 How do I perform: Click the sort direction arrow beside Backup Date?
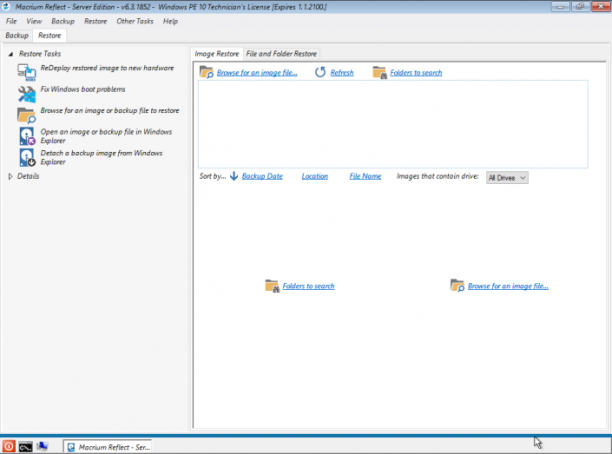pyautogui.click(x=234, y=176)
